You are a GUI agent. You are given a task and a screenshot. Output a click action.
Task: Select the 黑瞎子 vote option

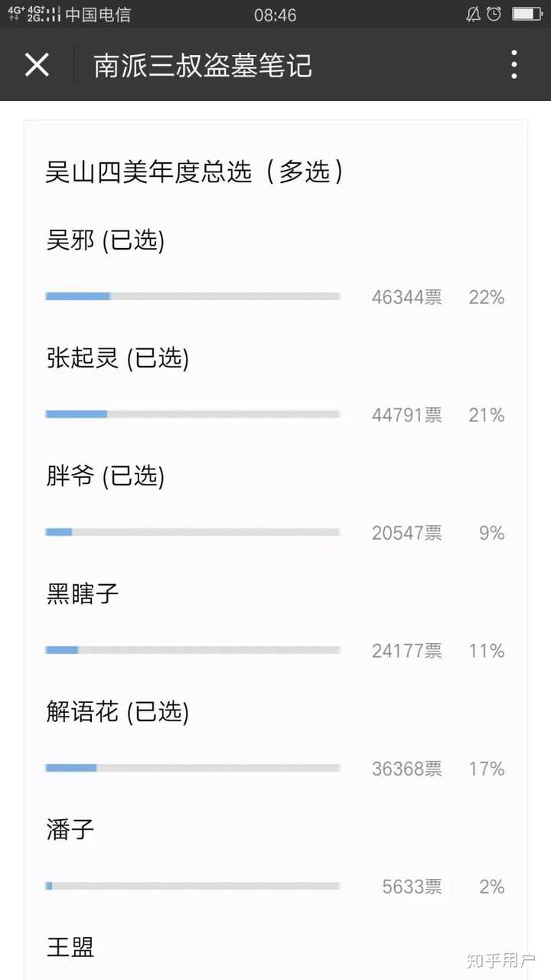tap(83, 594)
